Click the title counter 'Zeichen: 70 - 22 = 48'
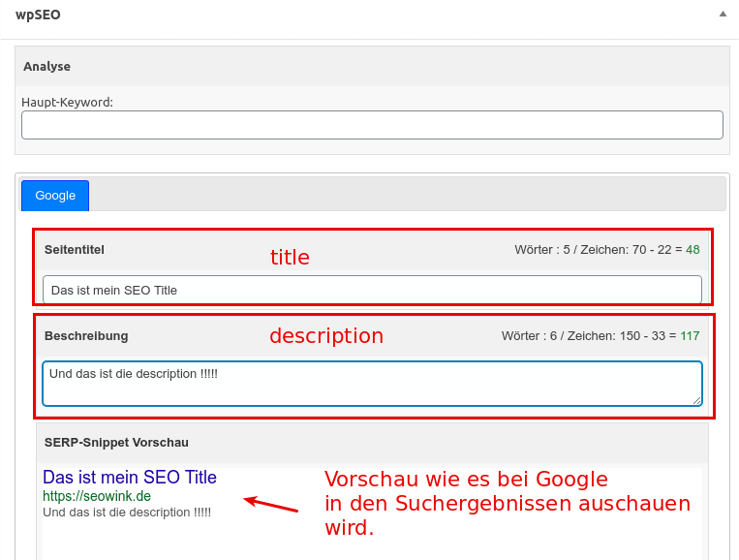This screenshot has width=739, height=560. (x=639, y=249)
